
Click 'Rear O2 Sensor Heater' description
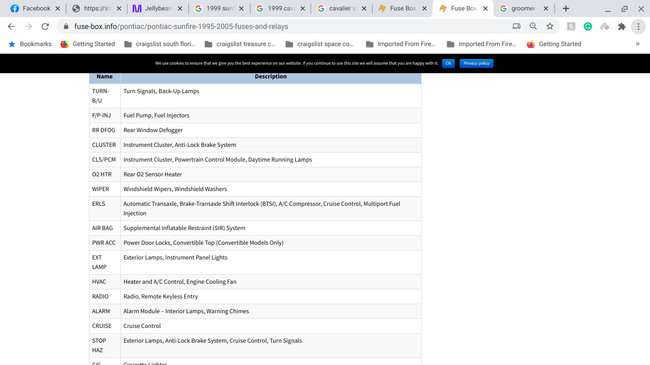pos(153,175)
